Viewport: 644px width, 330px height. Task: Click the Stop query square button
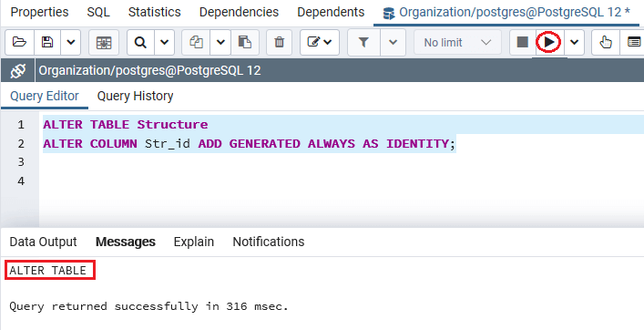click(x=523, y=42)
